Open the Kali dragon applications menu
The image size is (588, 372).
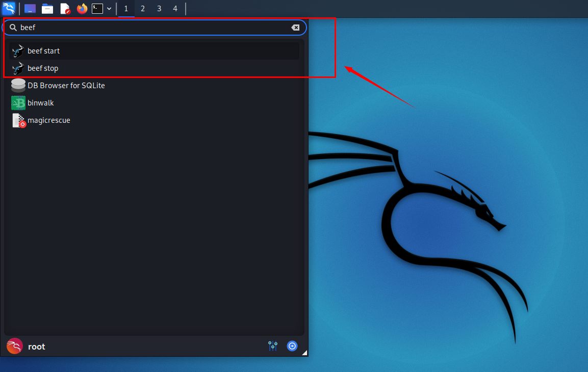8,8
